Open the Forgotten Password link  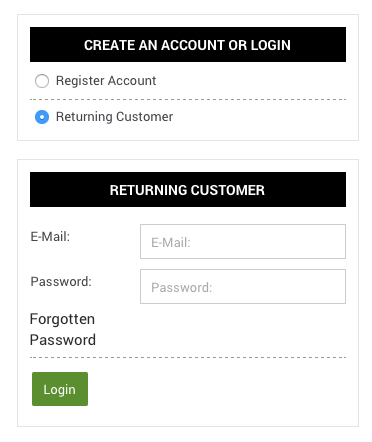pos(63,329)
